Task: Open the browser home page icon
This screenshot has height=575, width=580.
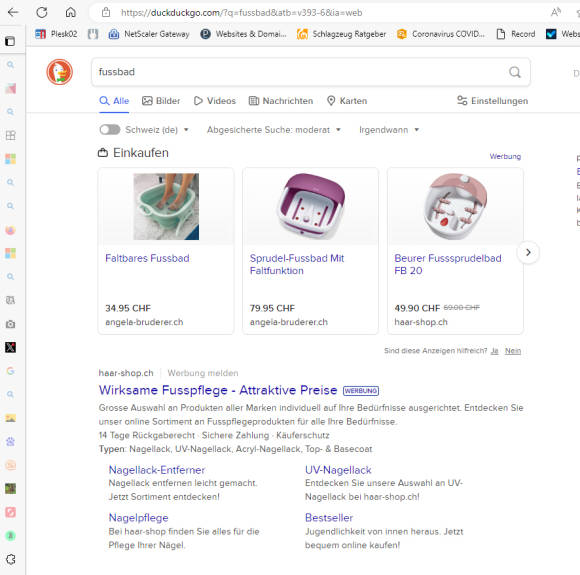Action: [71, 13]
